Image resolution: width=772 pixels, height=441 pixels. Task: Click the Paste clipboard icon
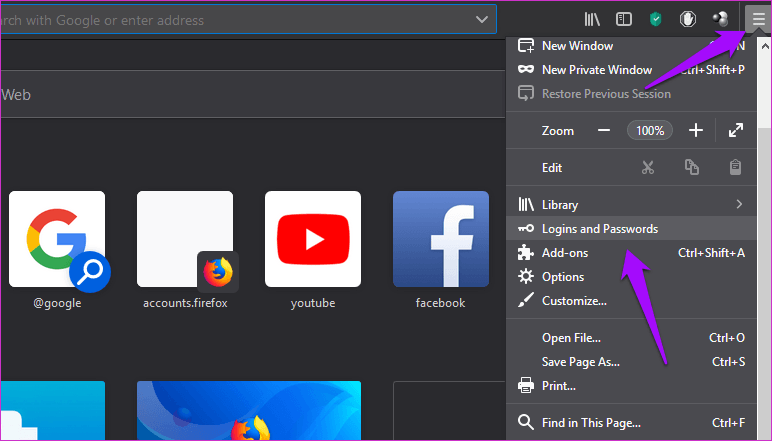(x=735, y=167)
